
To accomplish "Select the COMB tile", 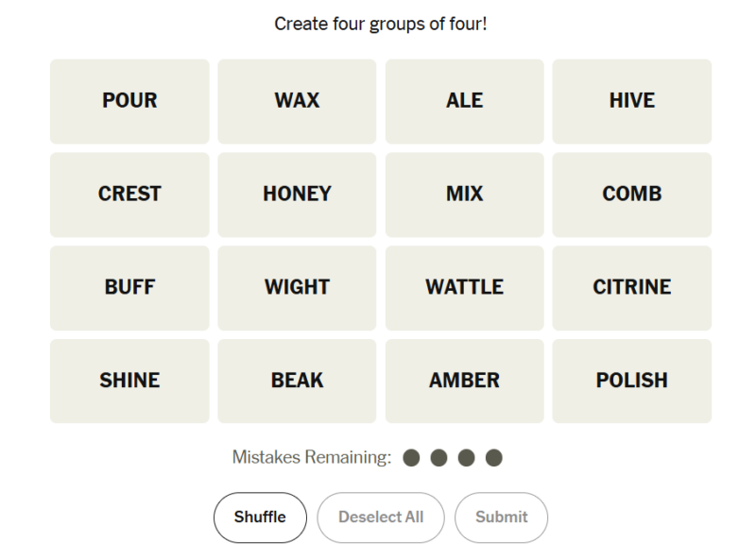I will (631, 195).
